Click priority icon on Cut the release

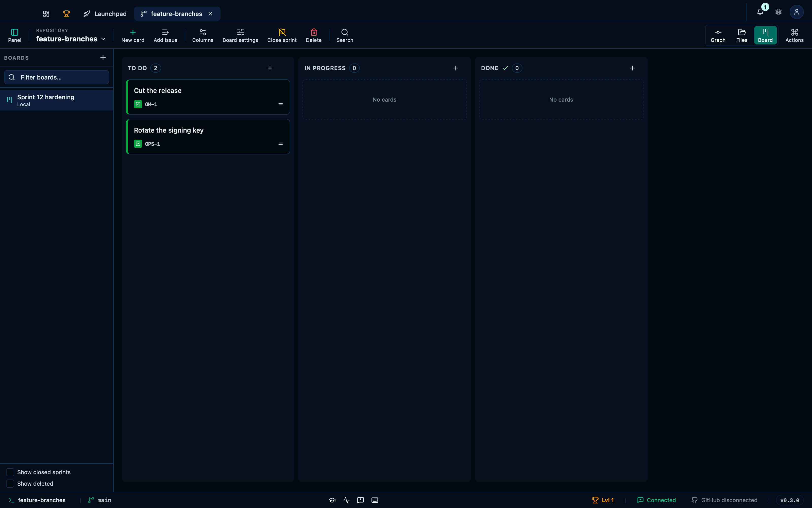coord(280,104)
